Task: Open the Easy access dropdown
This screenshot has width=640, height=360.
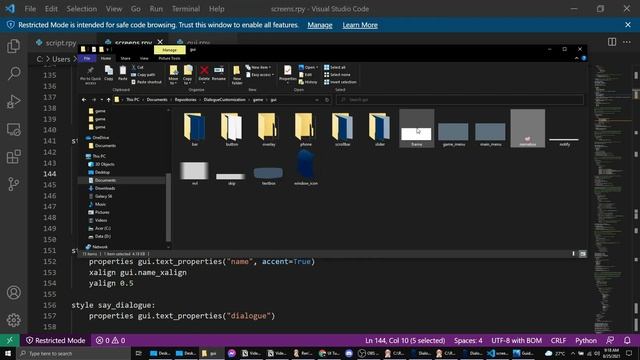Action: click(x=260, y=75)
